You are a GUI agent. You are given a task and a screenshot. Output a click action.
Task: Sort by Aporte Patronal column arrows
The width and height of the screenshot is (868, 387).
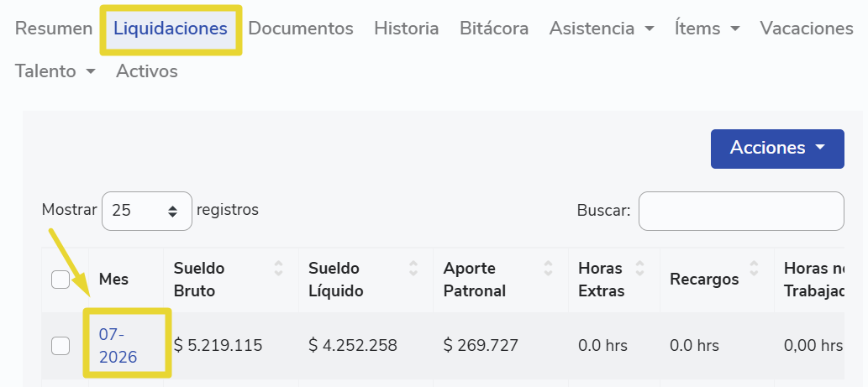click(548, 268)
